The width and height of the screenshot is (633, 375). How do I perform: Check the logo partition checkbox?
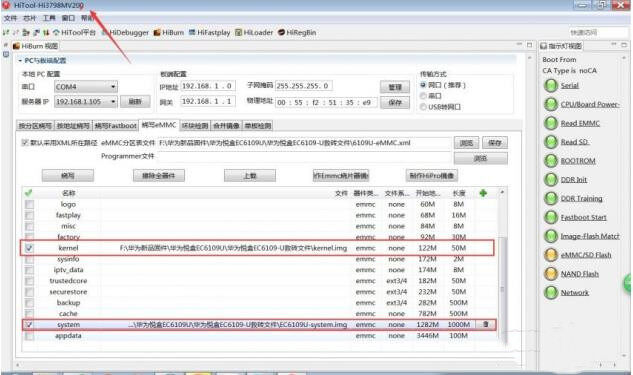pos(29,204)
